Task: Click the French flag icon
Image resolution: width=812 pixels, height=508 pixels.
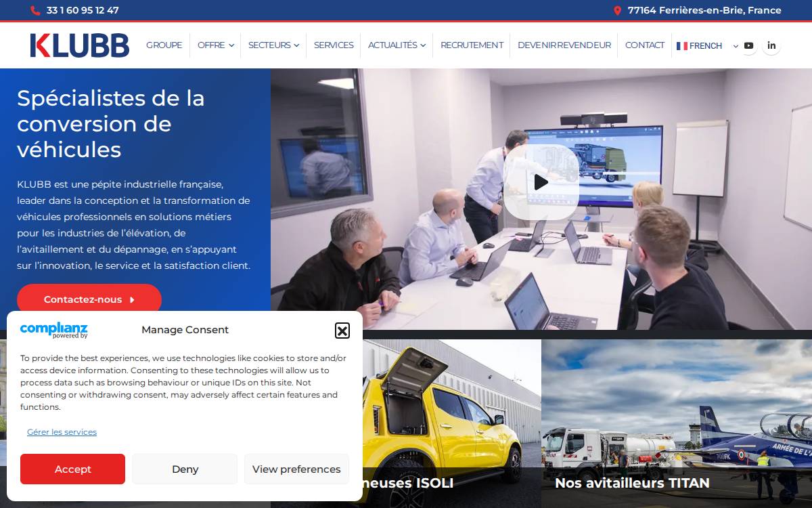Action: pyautogui.click(x=682, y=46)
